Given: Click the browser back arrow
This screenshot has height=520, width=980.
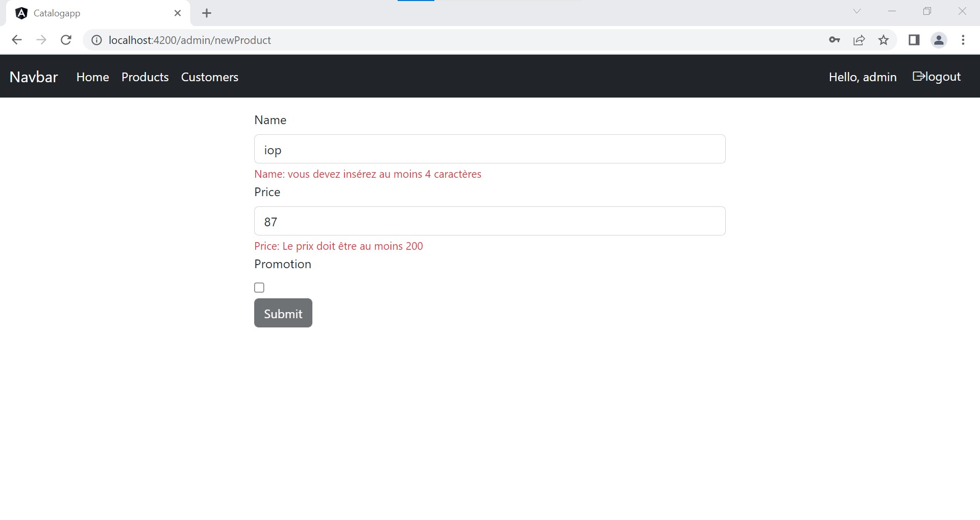Looking at the screenshot, I should click(x=17, y=40).
